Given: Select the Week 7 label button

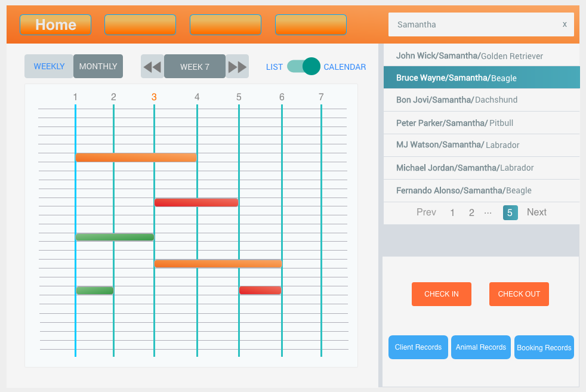Looking at the screenshot, I should [195, 67].
